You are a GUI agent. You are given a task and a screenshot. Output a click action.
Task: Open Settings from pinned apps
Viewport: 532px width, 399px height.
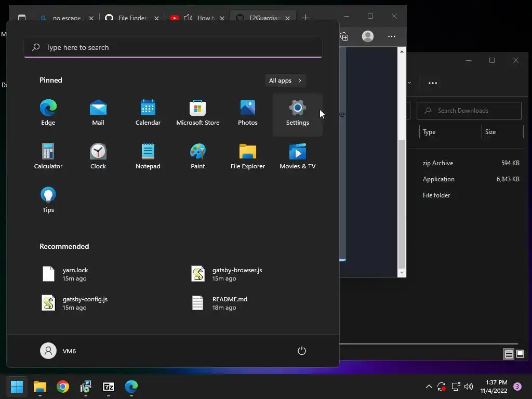coord(298,115)
